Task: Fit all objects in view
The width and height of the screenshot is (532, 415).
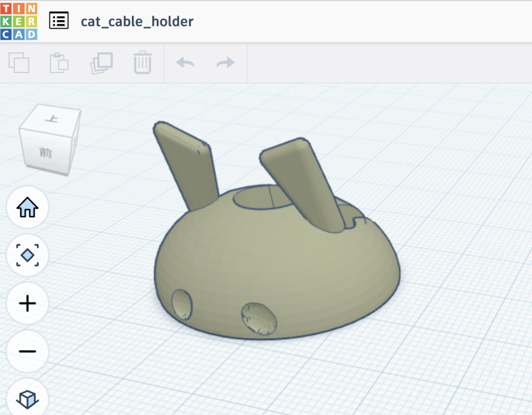Action: pos(28,256)
